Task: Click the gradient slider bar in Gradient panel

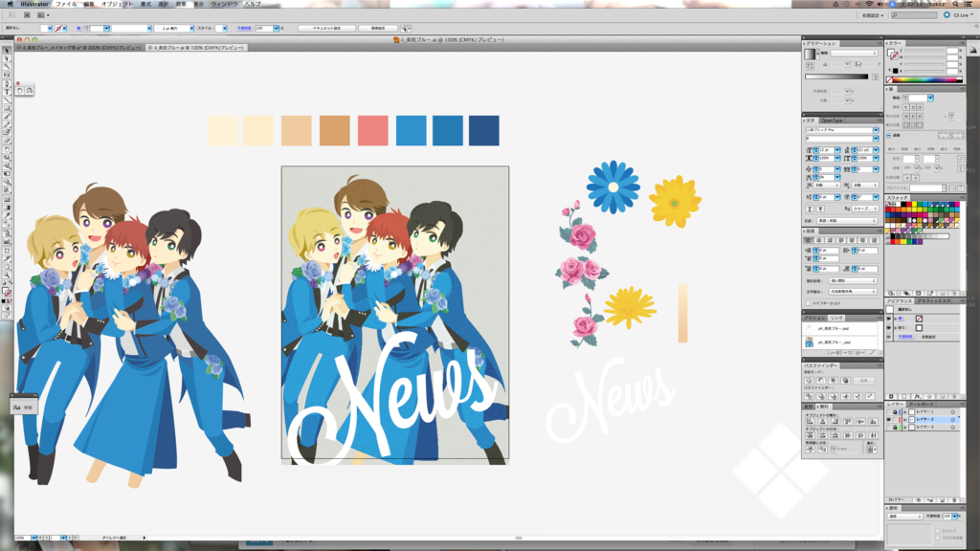Action: [836, 77]
